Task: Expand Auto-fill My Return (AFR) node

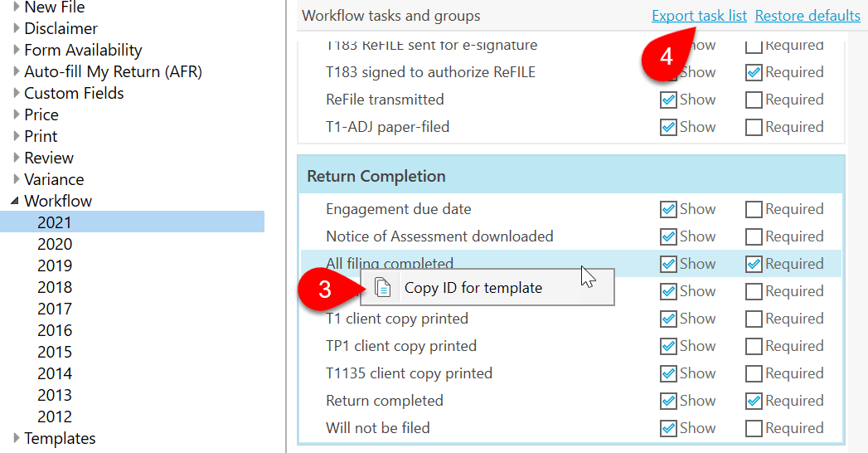Action: click(16, 71)
